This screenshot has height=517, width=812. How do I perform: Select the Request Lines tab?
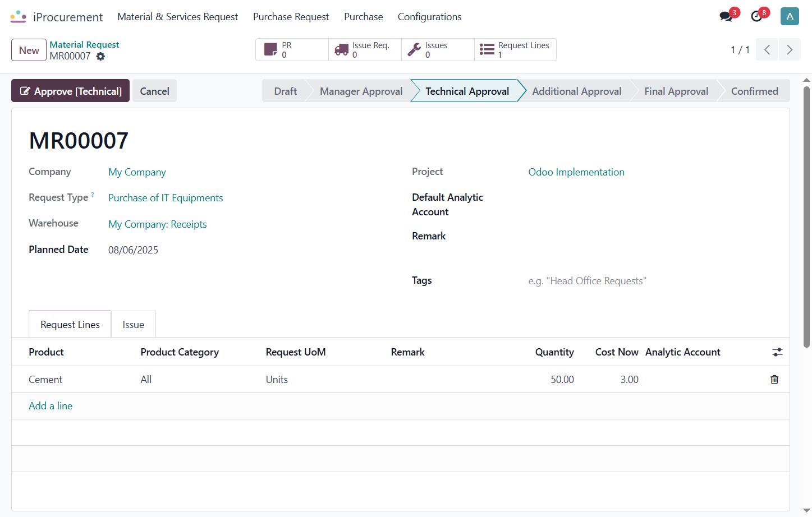point(70,324)
